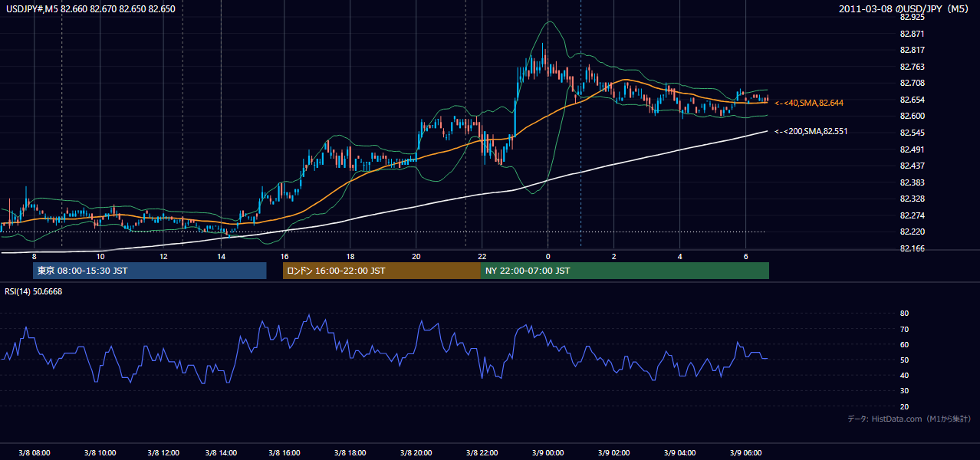Click price axis label 82.383

click(913, 182)
